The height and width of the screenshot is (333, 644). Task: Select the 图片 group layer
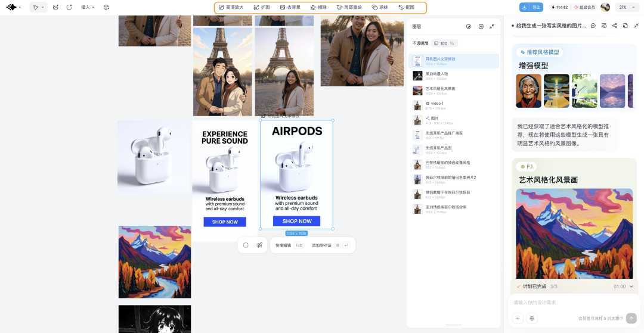pyautogui.click(x=453, y=120)
